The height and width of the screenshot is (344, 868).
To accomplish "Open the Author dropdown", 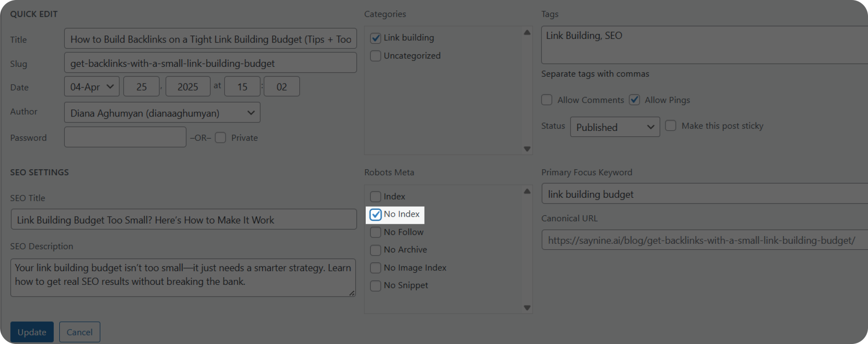I will (162, 113).
